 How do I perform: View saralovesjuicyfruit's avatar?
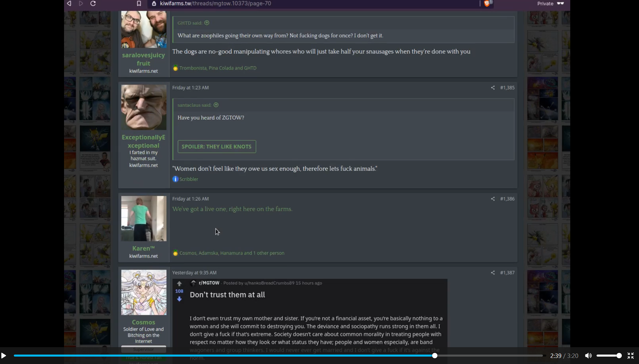144,29
